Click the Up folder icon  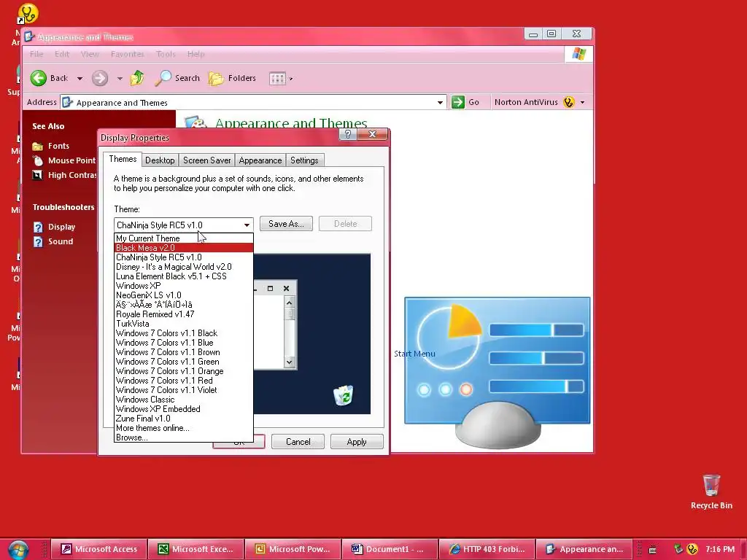(x=137, y=78)
